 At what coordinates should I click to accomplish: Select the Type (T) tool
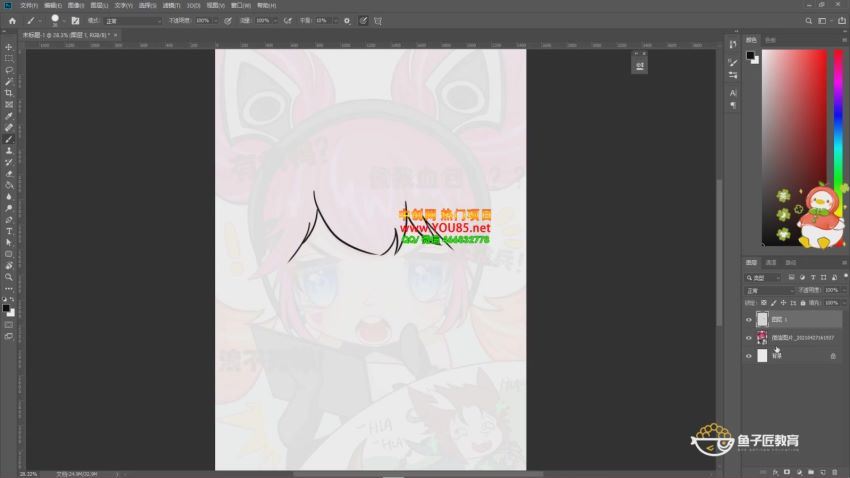[9, 231]
